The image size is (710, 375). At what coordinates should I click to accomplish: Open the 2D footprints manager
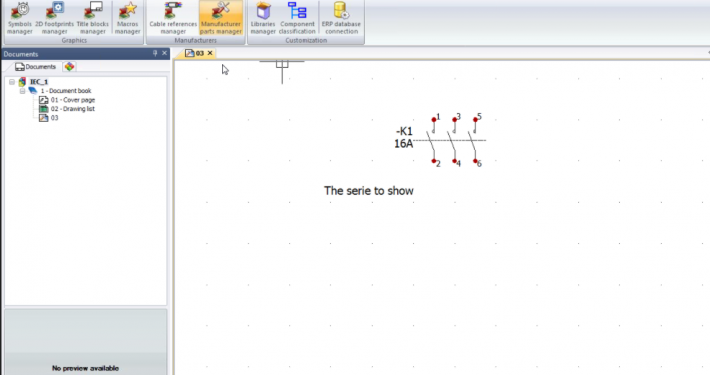(x=54, y=18)
